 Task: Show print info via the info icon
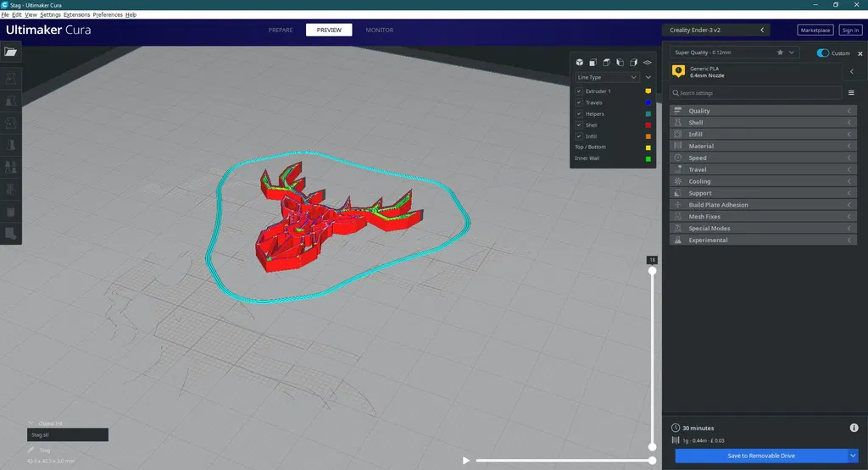pyautogui.click(x=854, y=428)
